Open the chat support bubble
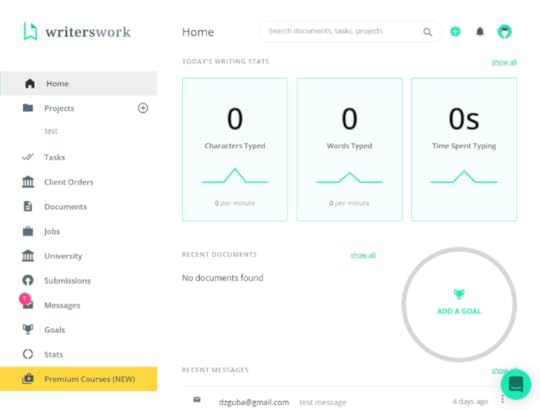This screenshot has height=410, width=540. coord(516,384)
